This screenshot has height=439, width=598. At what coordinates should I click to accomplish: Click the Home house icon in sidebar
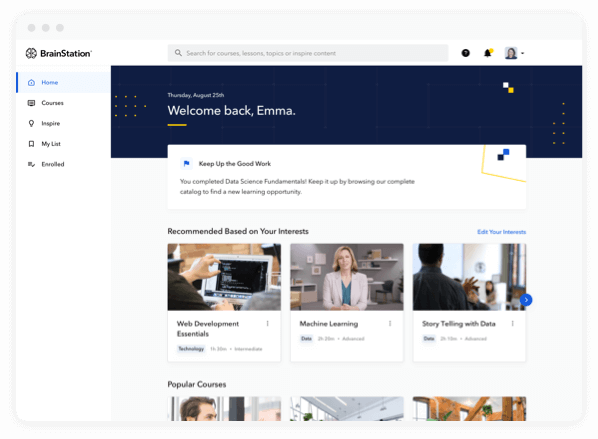(31, 82)
